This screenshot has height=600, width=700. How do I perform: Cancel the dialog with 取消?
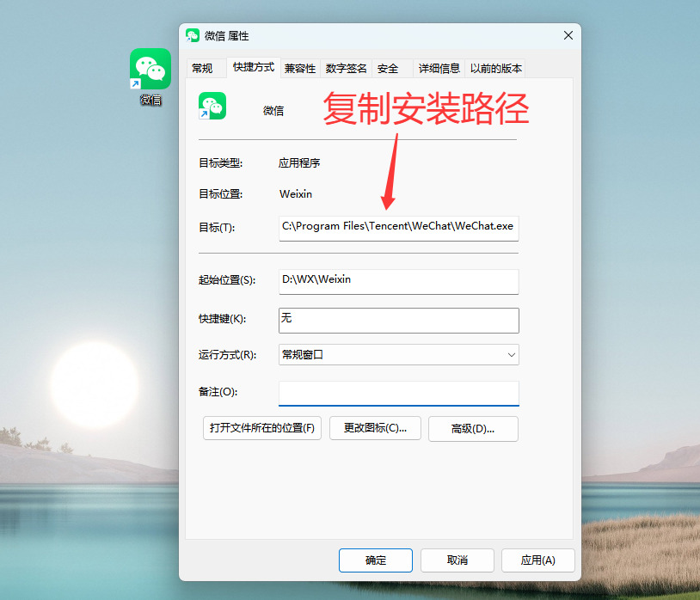(457, 560)
